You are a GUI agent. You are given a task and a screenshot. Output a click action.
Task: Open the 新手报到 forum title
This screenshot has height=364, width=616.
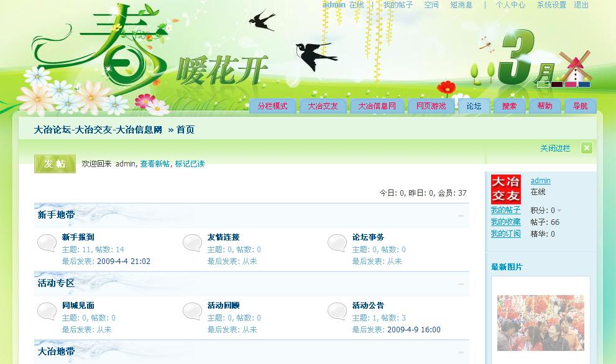[x=78, y=237]
